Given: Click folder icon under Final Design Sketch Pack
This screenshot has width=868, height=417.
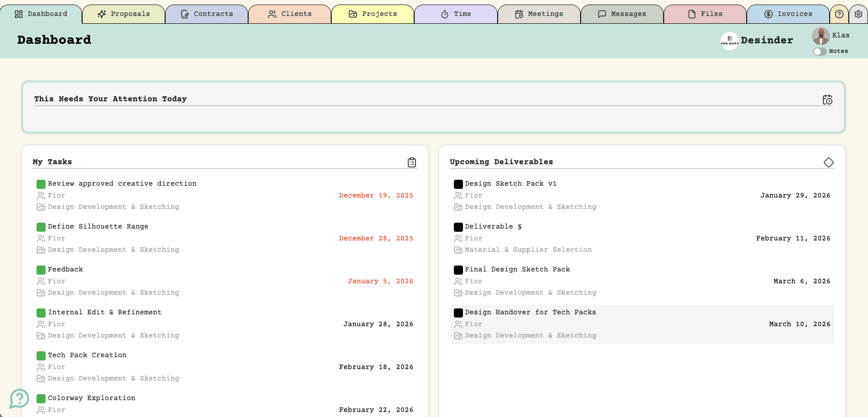Looking at the screenshot, I should tap(458, 293).
